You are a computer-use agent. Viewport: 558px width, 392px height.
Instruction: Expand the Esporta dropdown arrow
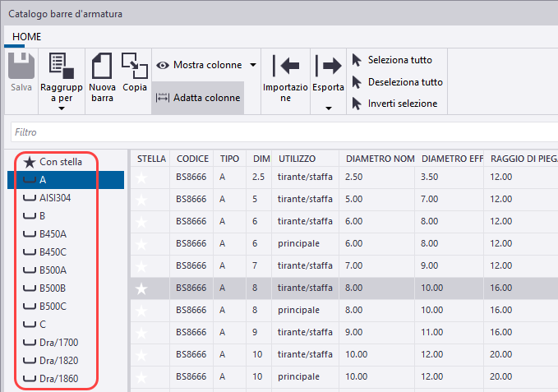(328, 108)
